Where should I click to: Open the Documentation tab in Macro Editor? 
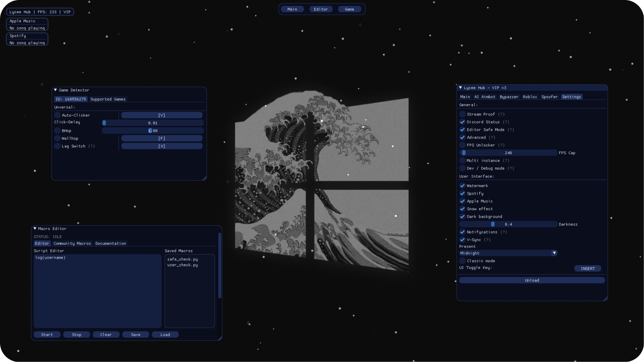(x=111, y=243)
